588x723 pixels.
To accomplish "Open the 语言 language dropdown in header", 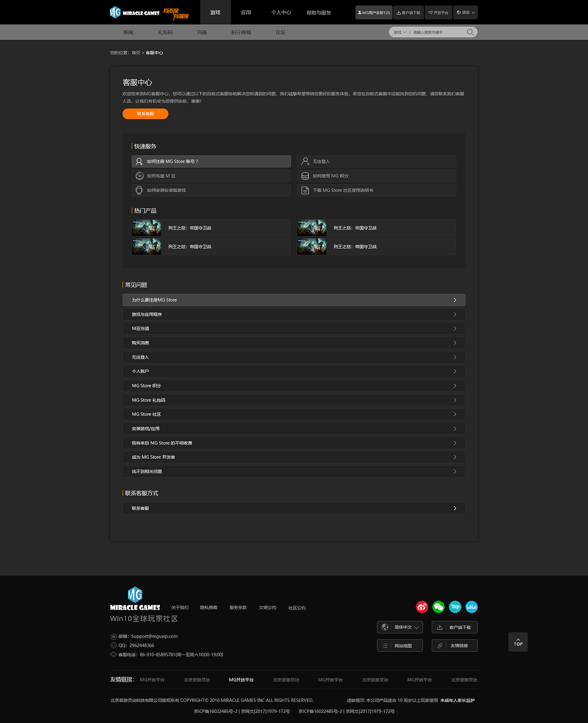I will click(x=465, y=12).
